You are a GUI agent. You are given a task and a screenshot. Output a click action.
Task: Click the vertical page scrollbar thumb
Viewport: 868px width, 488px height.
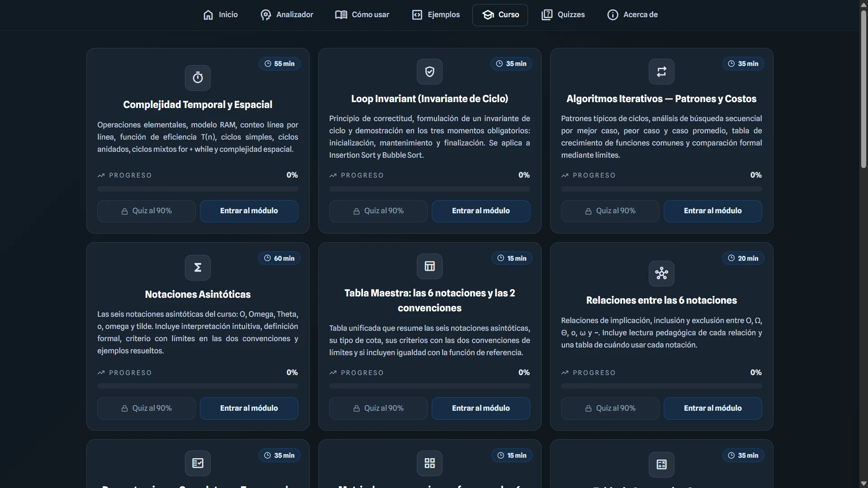pyautogui.click(x=863, y=89)
